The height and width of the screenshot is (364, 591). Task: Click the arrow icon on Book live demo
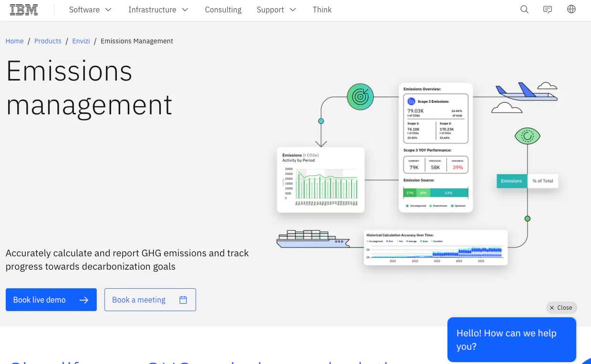(84, 300)
